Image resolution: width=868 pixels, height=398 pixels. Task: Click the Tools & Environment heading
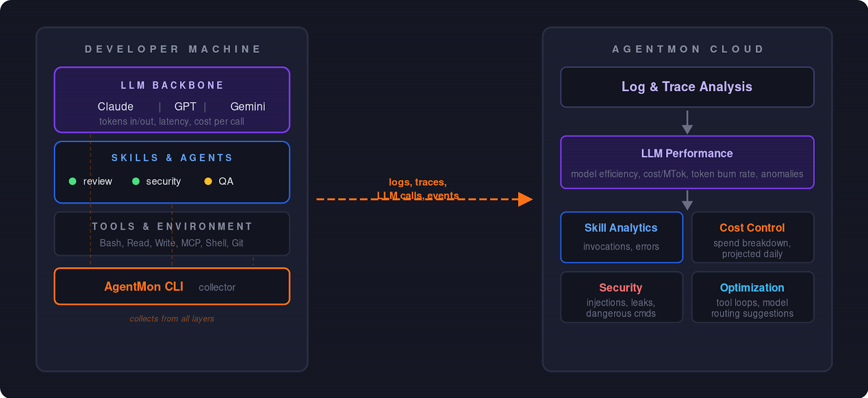coord(172,226)
